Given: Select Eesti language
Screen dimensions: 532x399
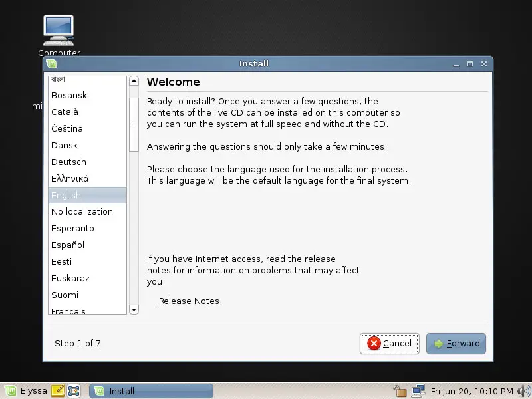Looking at the screenshot, I should pos(87,261).
